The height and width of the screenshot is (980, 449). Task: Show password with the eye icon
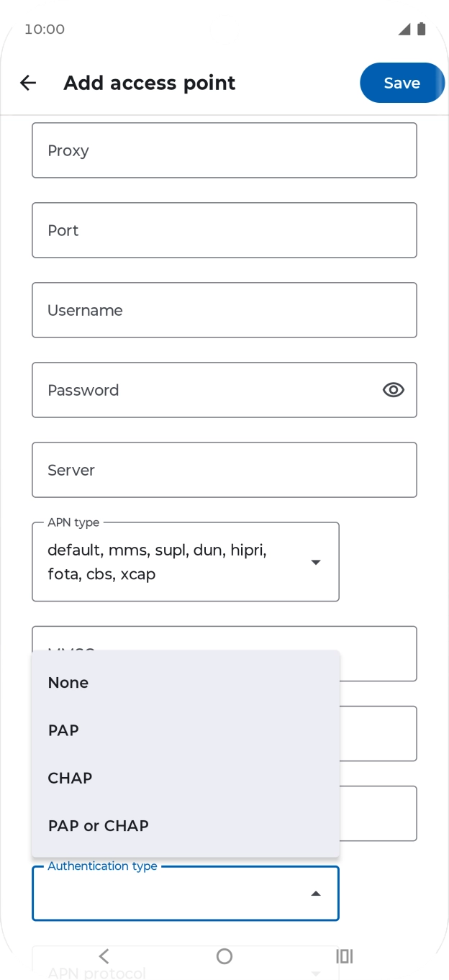pyautogui.click(x=393, y=390)
